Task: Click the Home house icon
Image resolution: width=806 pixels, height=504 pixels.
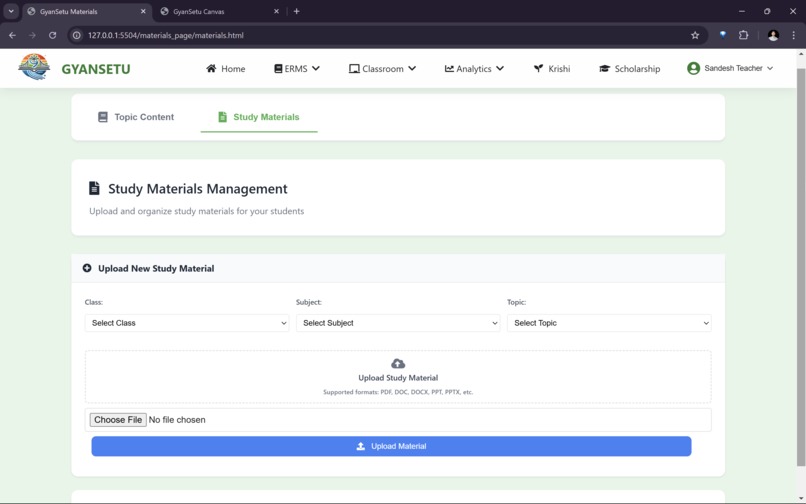Action: click(x=211, y=68)
